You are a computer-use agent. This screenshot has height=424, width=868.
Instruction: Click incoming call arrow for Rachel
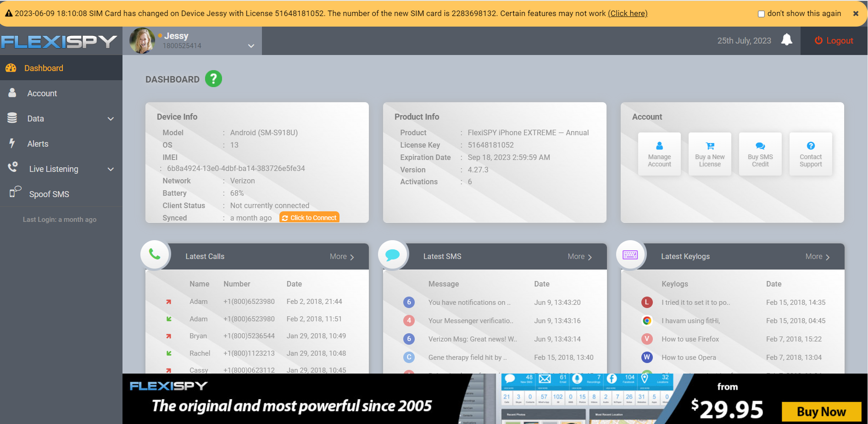169,353
